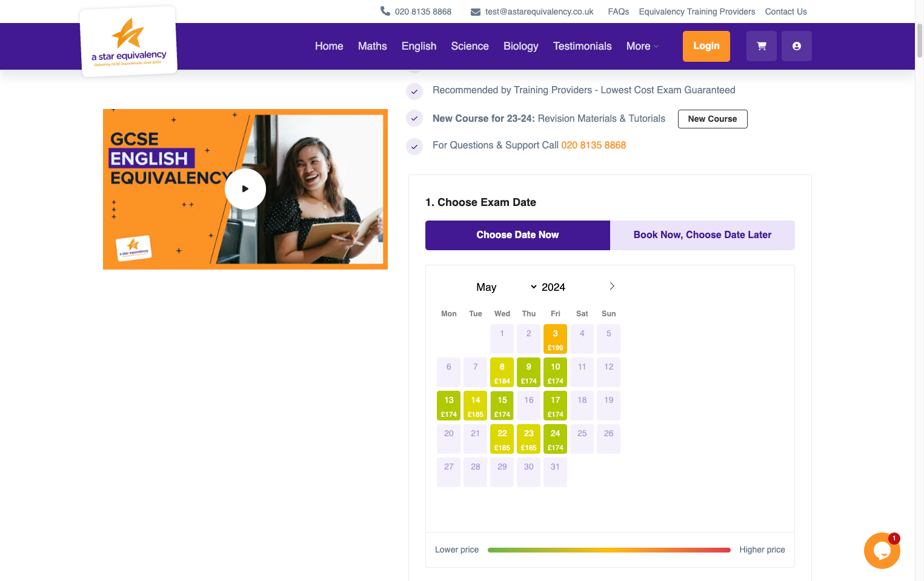924x581 pixels.
Task: Click unavailable date 31 in calendar
Action: click(x=556, y=472)
